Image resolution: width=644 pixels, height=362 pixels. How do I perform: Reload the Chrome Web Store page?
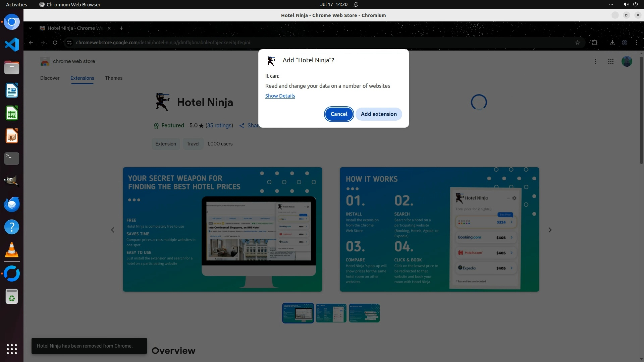(x=55, y=43)
